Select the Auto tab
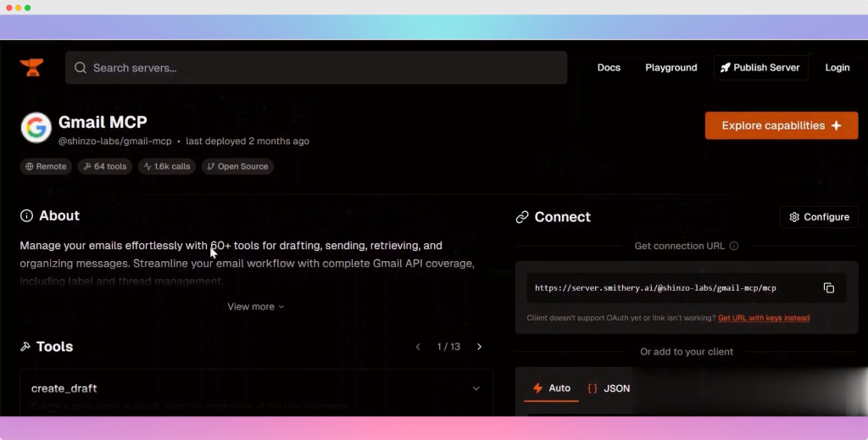This screenshot has width=868, height=440. (551, 388)
